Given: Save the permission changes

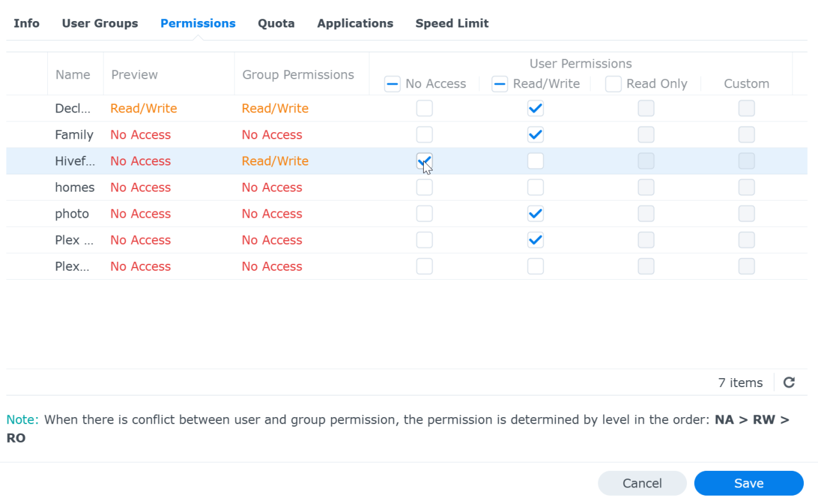Looking at the screenshot, I should pyautogui.click(x=748, y=484).
